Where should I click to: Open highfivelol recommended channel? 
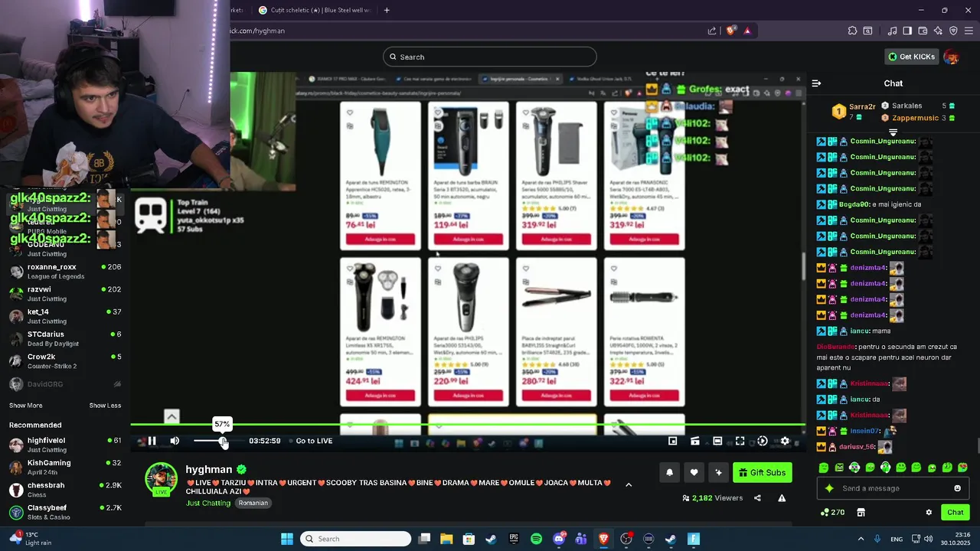pyautogui.click(x=65, y=445)
